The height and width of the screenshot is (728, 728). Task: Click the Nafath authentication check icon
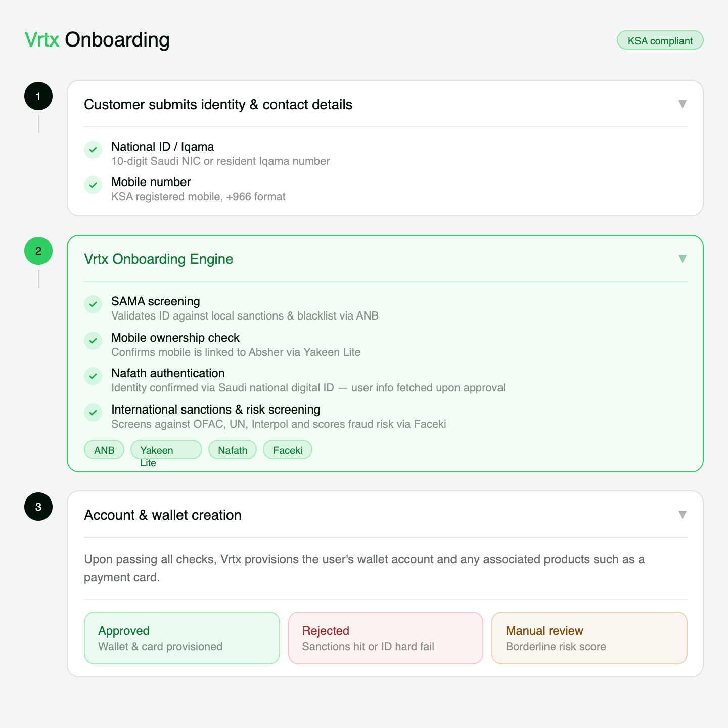coord(93,376)
